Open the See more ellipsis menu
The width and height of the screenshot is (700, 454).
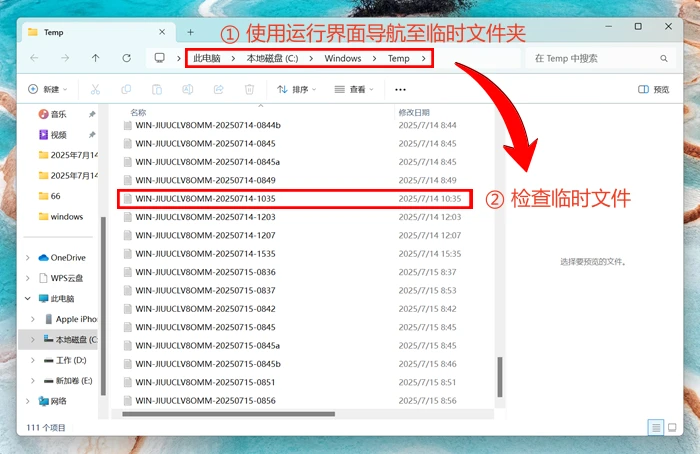400,90
